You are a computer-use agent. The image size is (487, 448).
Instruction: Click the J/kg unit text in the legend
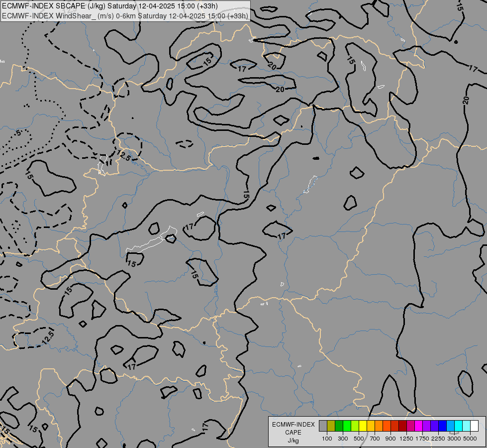pyautogui.click(x=293, y=441)
